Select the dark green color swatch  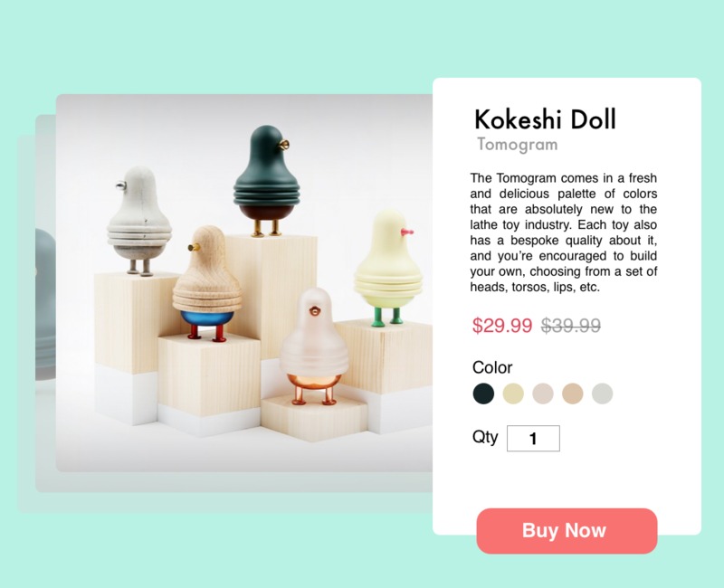tap(483, 394)
